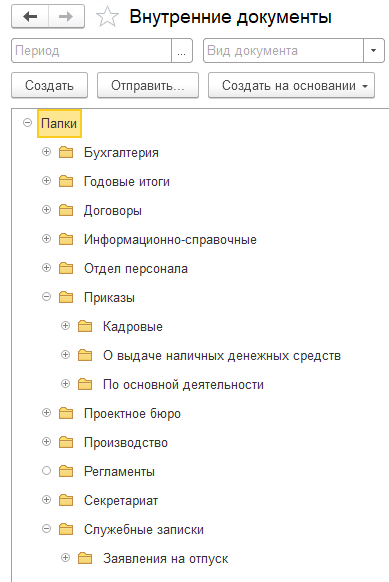
Task: Click По основной деятельности folder icon
Action: (x=85, y=384)
